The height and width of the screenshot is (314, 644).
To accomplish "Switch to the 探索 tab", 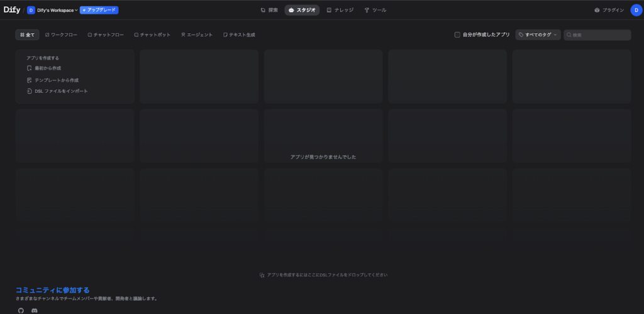I will click(x=269, y=10).
